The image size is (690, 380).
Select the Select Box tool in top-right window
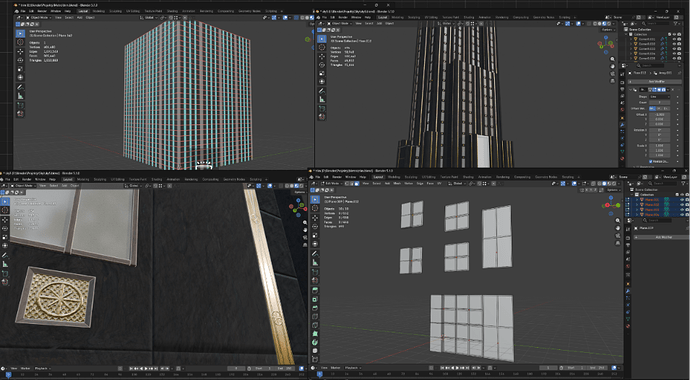321,39
